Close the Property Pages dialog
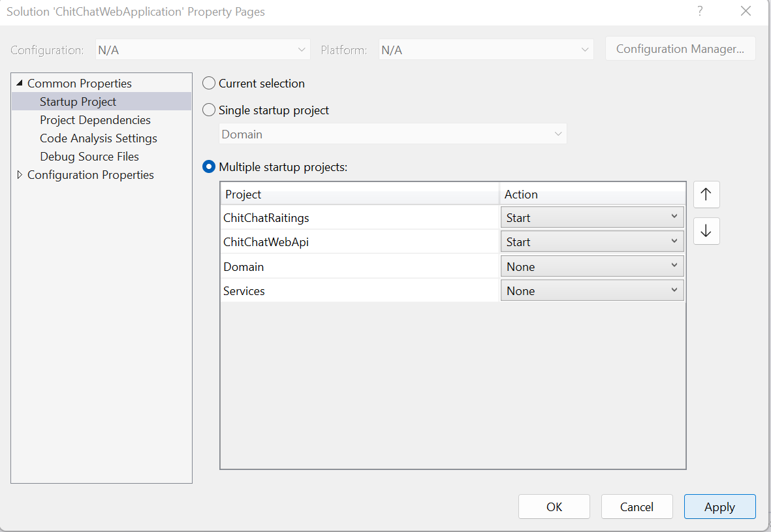771x532 pixels. (746, 11)
